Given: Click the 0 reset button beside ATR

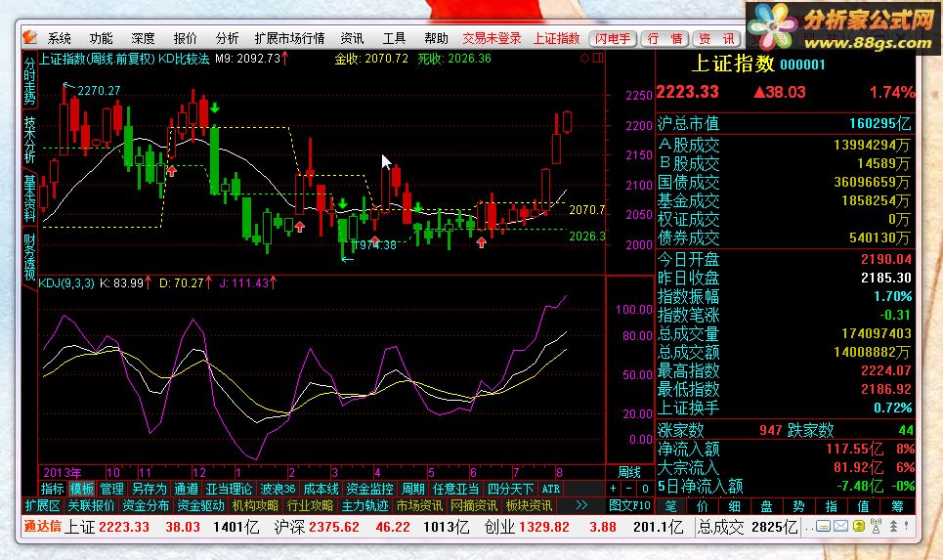Looking at the screenshot, I should point(645,489).
